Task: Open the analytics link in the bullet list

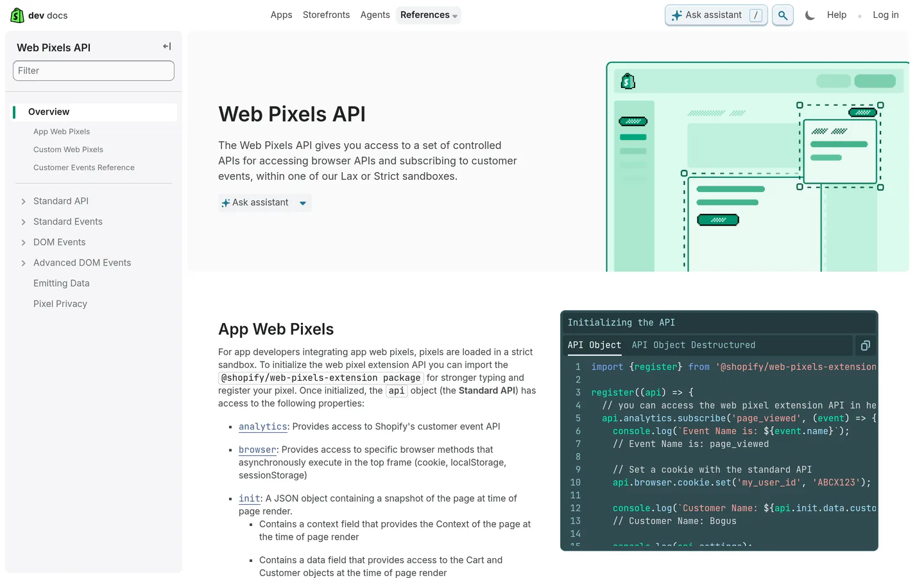Action: tap(263, 426)
